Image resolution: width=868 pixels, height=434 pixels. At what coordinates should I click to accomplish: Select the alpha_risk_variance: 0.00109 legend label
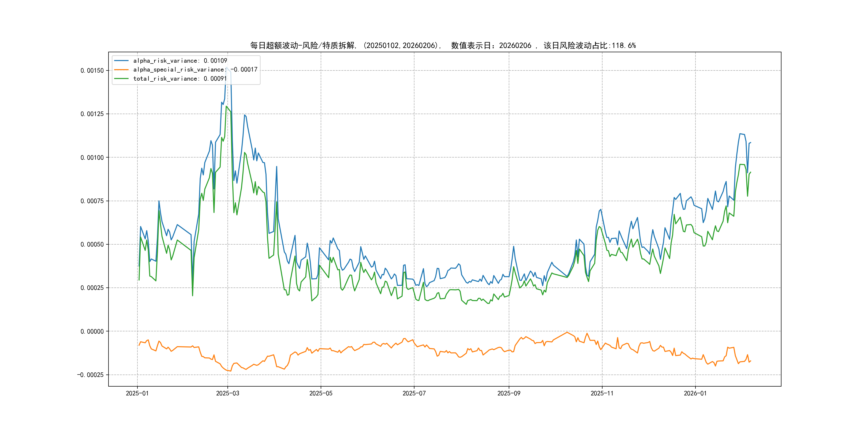coord(180,61)
